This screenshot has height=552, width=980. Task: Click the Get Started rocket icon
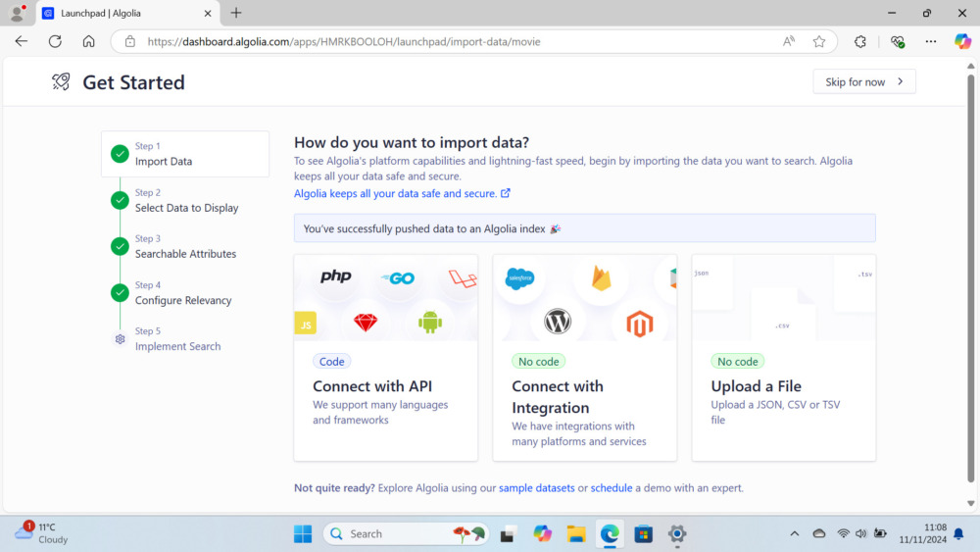coord(61,82)
